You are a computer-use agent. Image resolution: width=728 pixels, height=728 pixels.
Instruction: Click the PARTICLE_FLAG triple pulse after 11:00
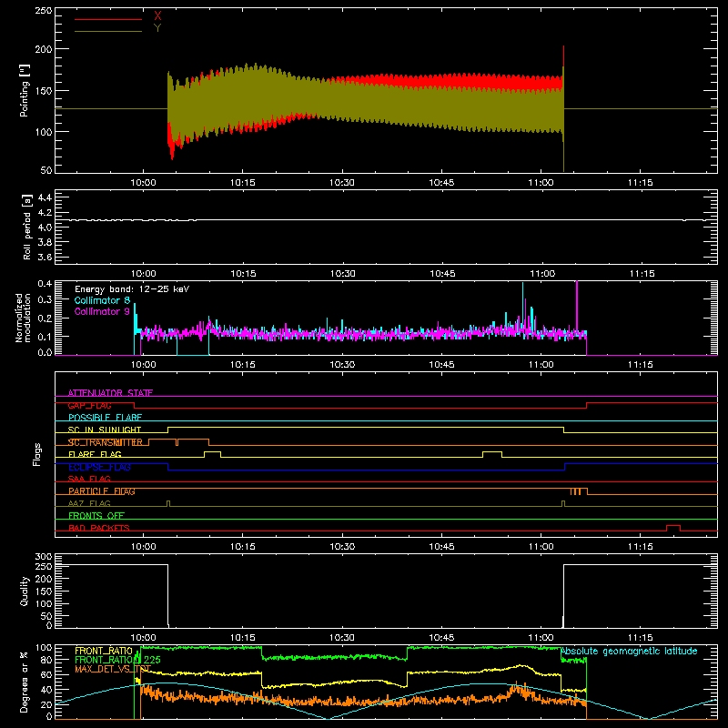576,491
